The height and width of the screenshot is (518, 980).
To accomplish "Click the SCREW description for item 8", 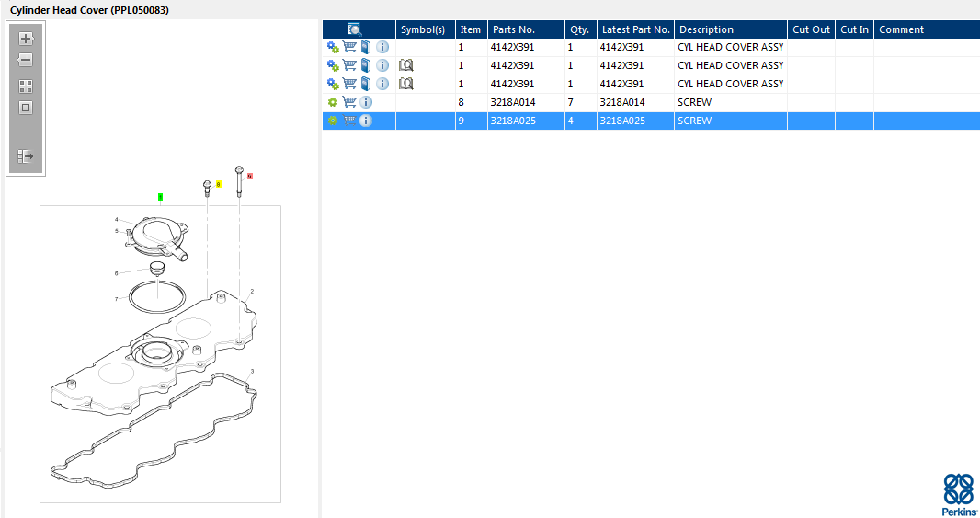I will coord(694,102).
